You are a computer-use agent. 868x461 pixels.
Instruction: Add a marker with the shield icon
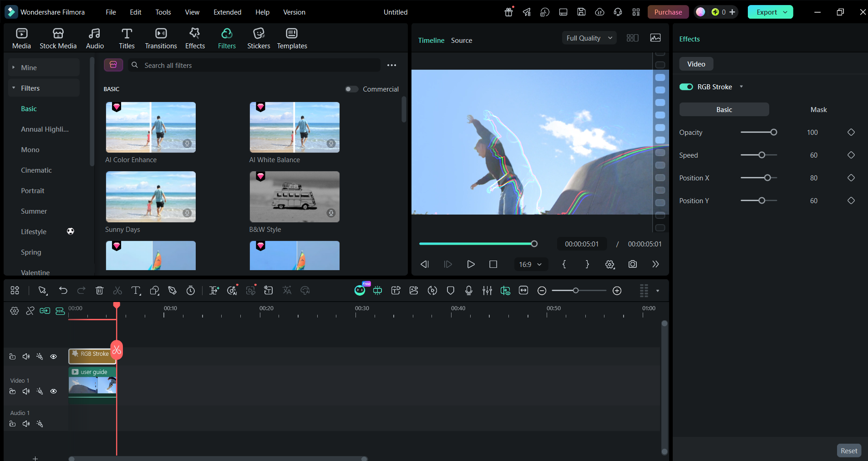tap(451, 291)
